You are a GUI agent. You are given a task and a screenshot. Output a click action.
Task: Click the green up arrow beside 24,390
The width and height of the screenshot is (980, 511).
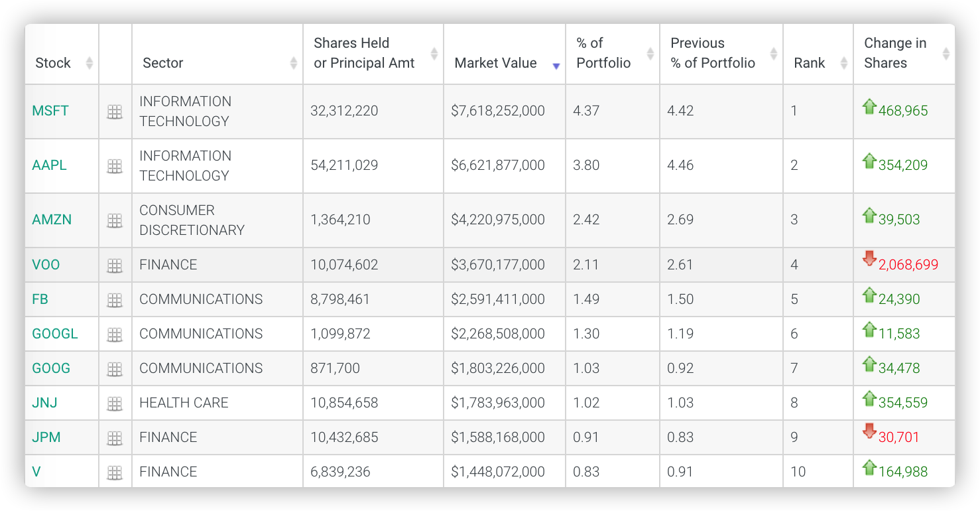click(x=869, y=295)
